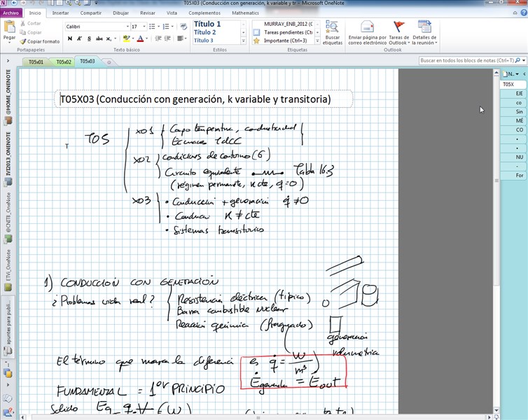Open the numbered list style dropdown
This screenshot has height=420, width=528.
[172, 27]
